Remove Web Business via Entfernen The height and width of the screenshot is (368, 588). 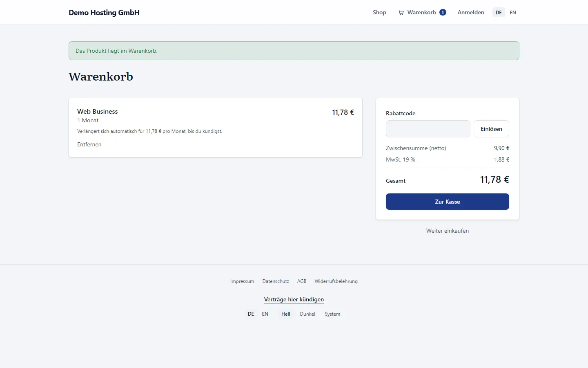[89, 144]
